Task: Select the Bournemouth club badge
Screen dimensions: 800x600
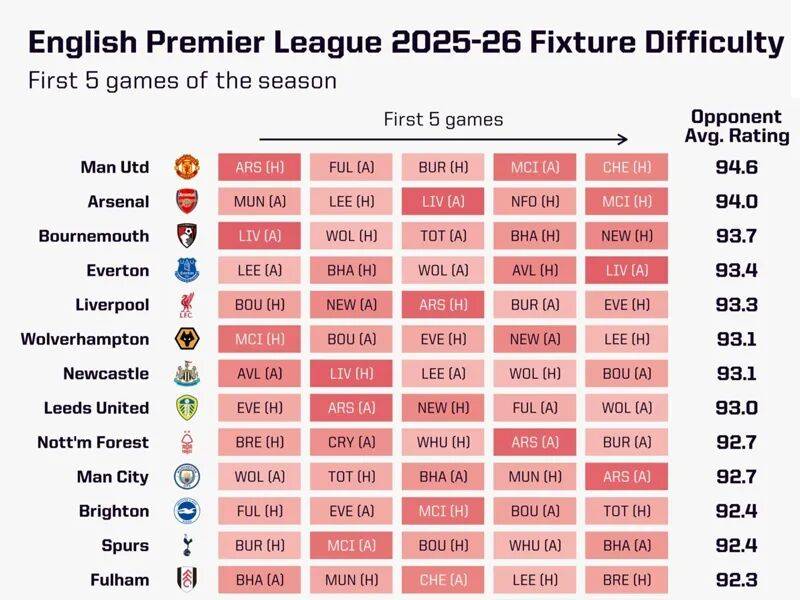Action: 187,236
